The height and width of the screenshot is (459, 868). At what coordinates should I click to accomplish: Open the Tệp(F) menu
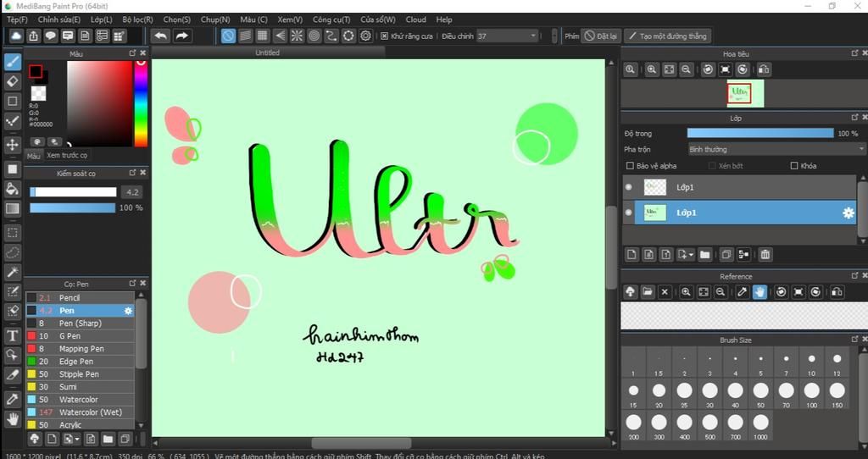[x=17, y=19]
